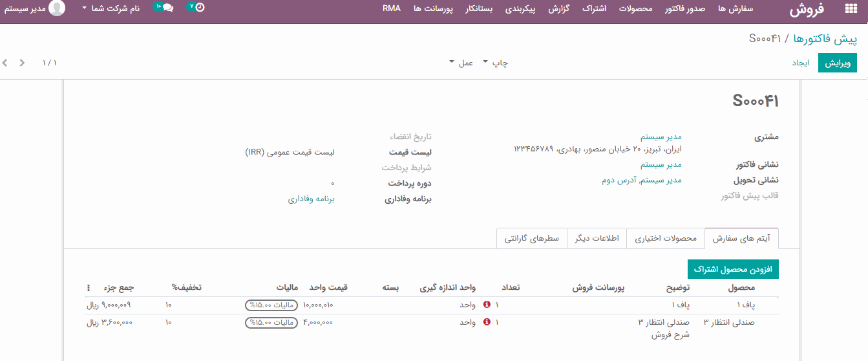The height and width of the screenshot is (361, 868).
Task: Switch to the محصولات اختیاری tab
Action: (x=665, y=238)
